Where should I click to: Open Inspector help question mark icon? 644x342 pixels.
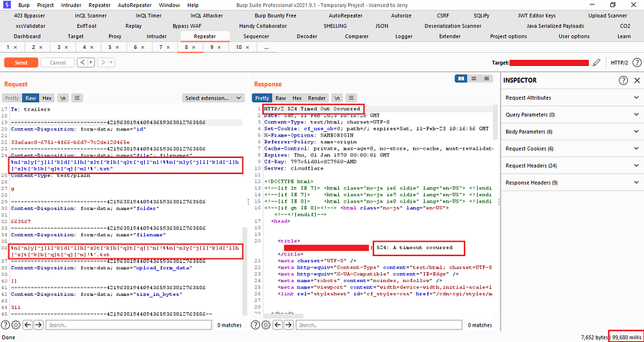623,81
